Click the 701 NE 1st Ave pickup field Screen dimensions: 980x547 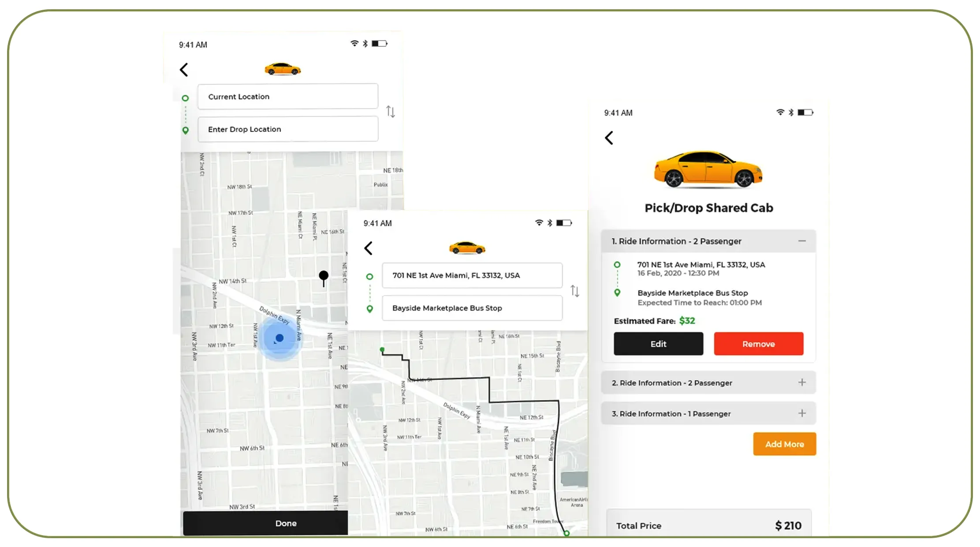pyautogui.click(x=472, y=275)
